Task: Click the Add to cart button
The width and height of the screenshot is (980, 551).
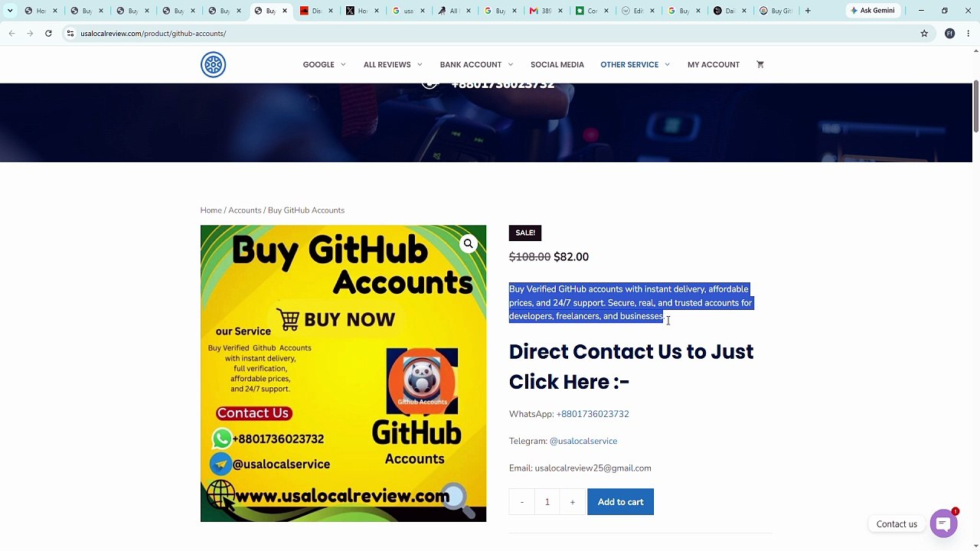Action: click(x=620, y=502)
